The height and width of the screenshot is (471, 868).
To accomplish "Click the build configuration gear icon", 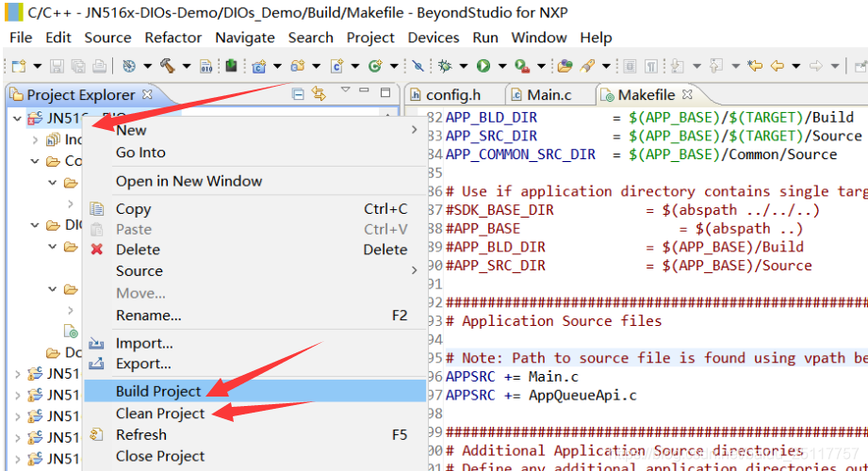I will click(129, 67).
